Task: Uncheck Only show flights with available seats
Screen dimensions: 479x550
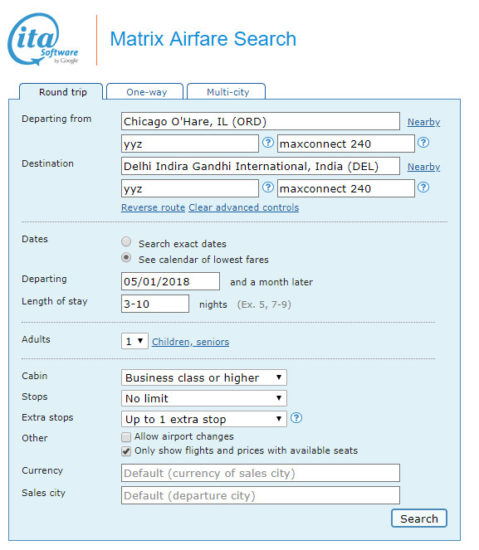Action: [x=126, y=451]
